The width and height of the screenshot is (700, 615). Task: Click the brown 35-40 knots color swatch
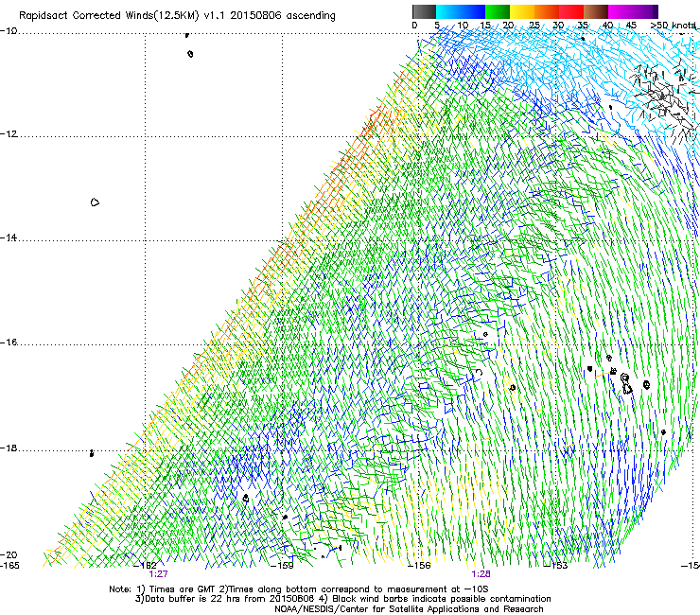(x=596, y=11)
